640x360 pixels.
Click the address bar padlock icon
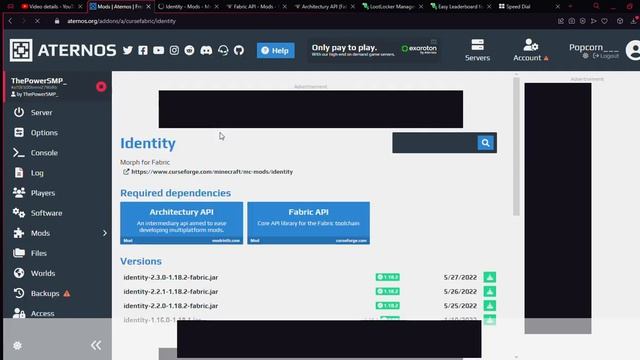click(57, 21)
